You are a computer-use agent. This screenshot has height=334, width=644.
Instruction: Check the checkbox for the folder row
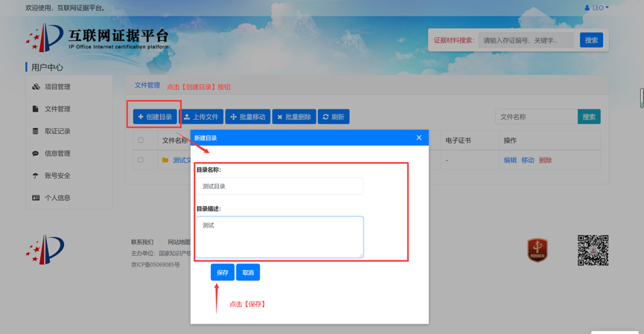click(x=141, y=160)
